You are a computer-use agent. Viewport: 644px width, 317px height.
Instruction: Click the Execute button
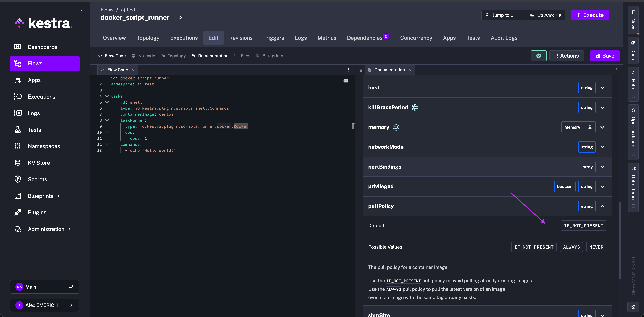pyautogui.click(x=590, y=15)
